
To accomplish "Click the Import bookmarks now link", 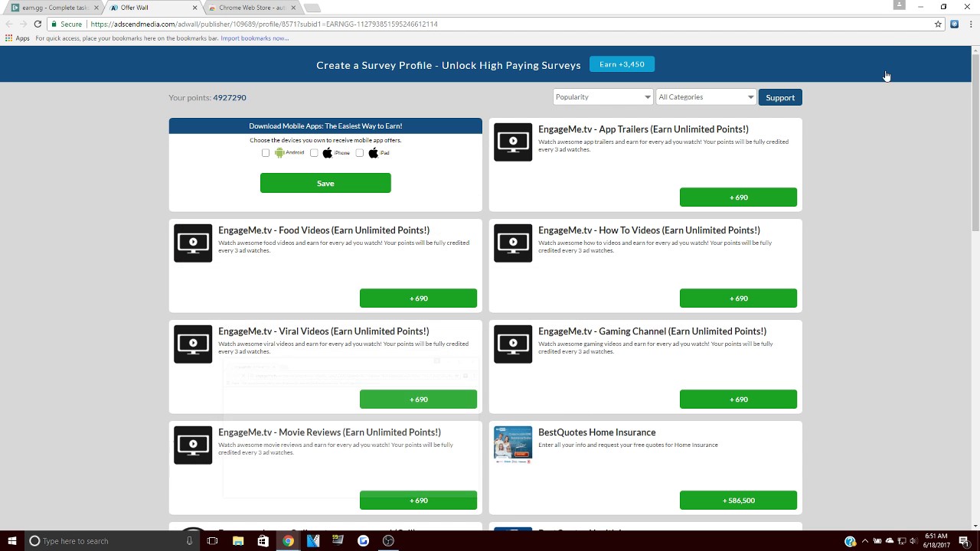I will coord(255,38).
